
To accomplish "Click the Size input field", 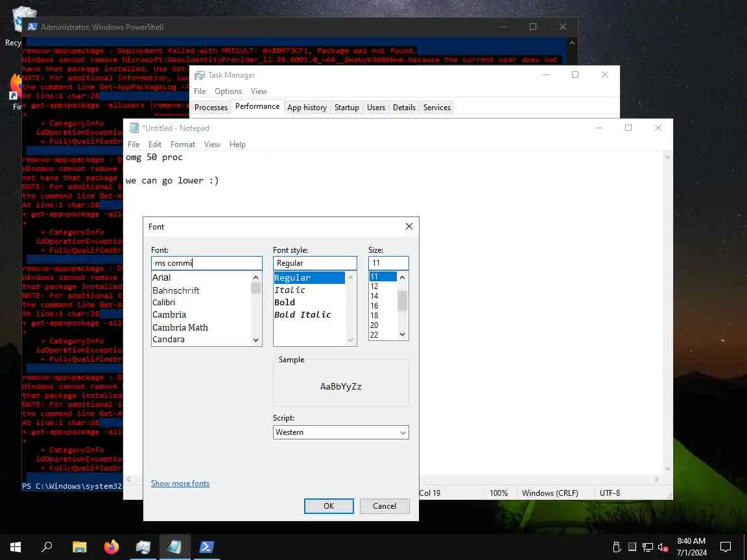I will click(x=388, y=263).
